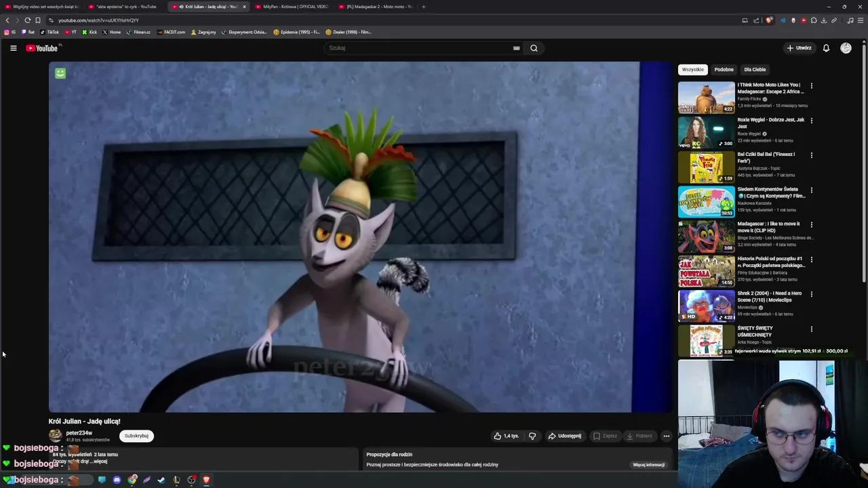Open Discord from the taskbar
The image size is (868, 488).
coord(117,480)
